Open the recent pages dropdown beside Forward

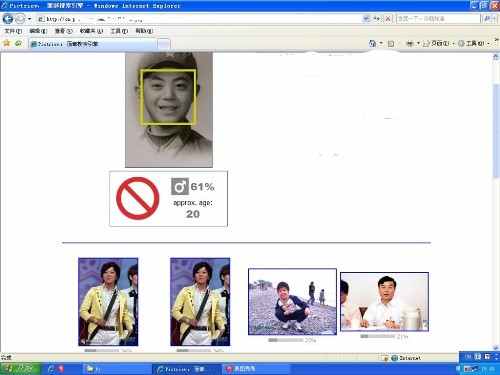coord(29,19)
